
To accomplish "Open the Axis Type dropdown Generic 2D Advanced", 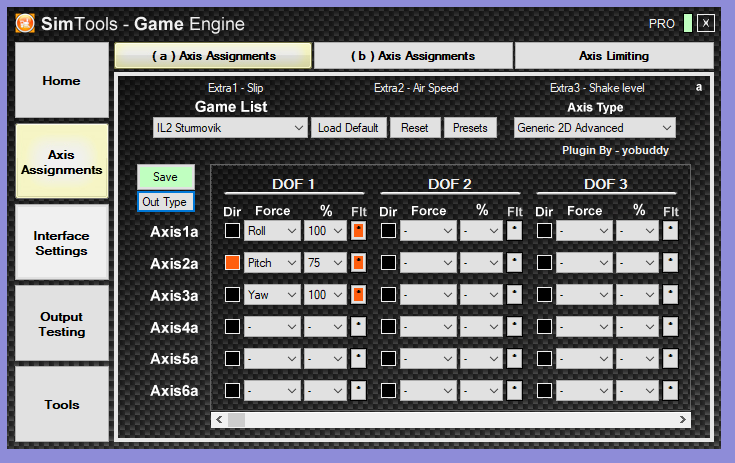I will (x=594, y=127).
